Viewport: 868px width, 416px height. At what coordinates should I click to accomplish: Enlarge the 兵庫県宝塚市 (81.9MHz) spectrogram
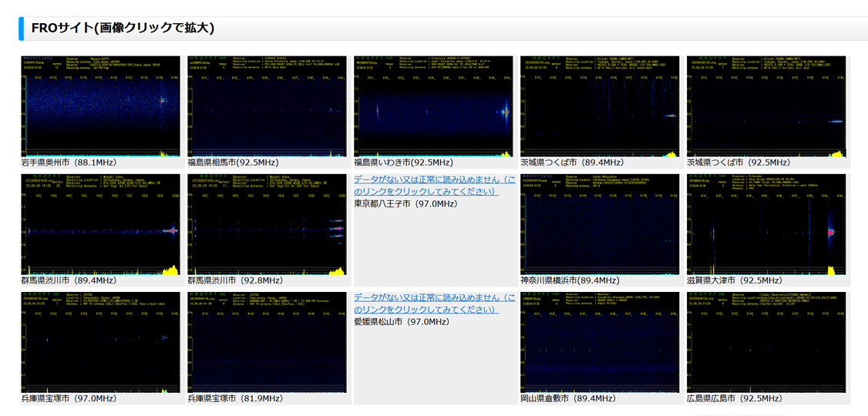[x=267, y=342]
